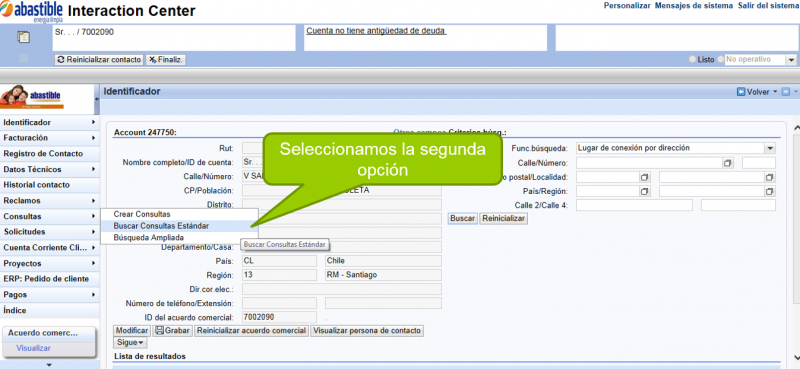Screen dimensions: 800x369
Task: Select the Listo radio button
Action: click(692, 60)
